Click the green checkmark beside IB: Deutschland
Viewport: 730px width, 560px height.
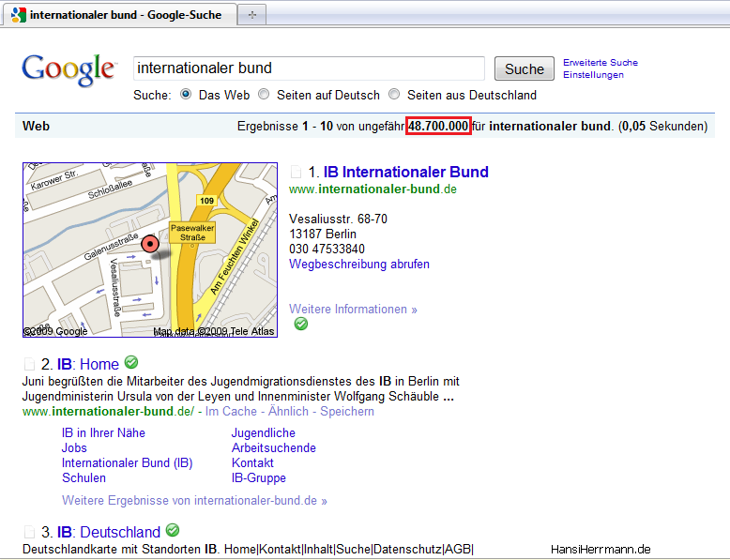point(173,530)
